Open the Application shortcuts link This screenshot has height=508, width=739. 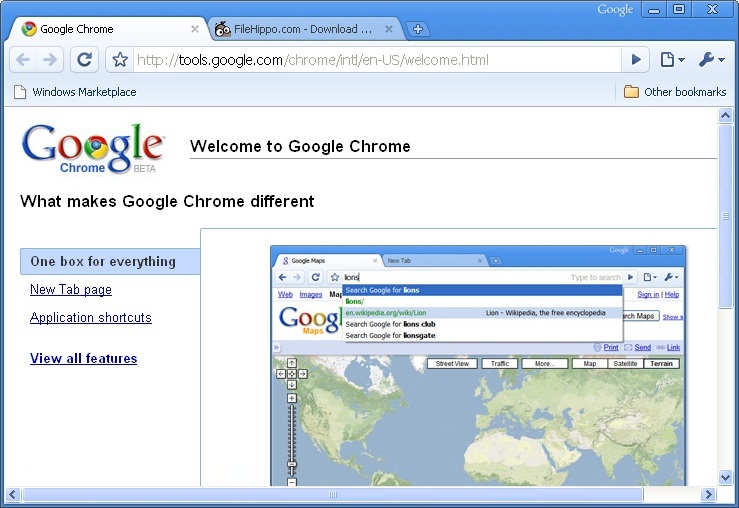coord(91,318)
